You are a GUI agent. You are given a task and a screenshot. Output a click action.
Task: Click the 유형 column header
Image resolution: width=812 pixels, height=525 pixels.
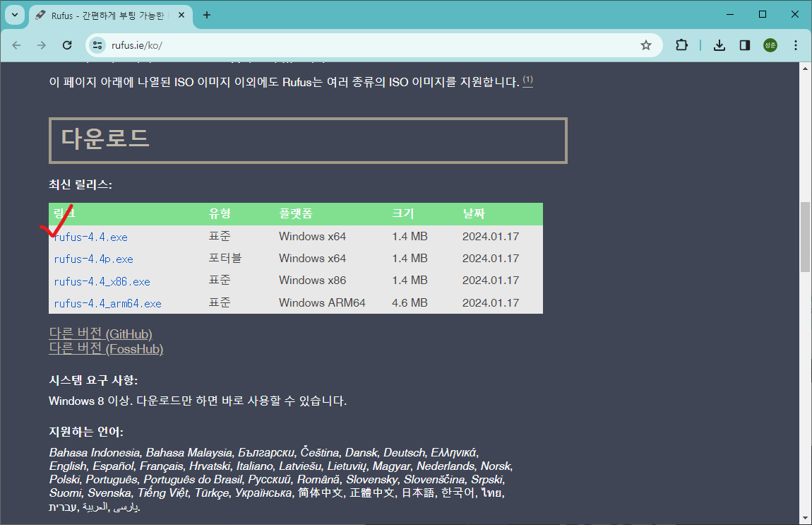(220, 213)
